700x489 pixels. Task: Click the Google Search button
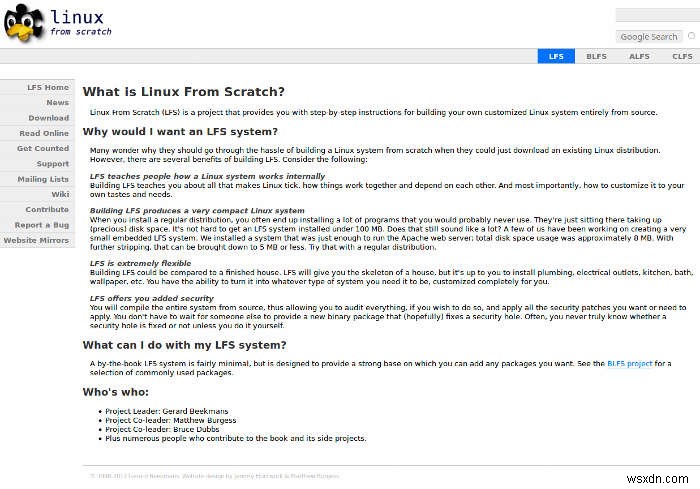pyautogui.click(x=649, y=37)
